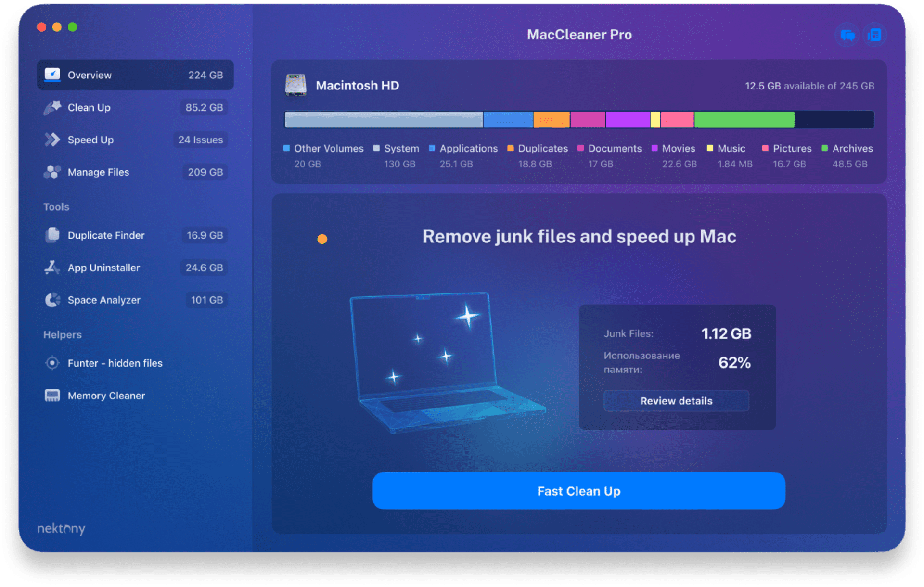
Task: Click the Documents legend label
Action: click(x=615, y=148)
